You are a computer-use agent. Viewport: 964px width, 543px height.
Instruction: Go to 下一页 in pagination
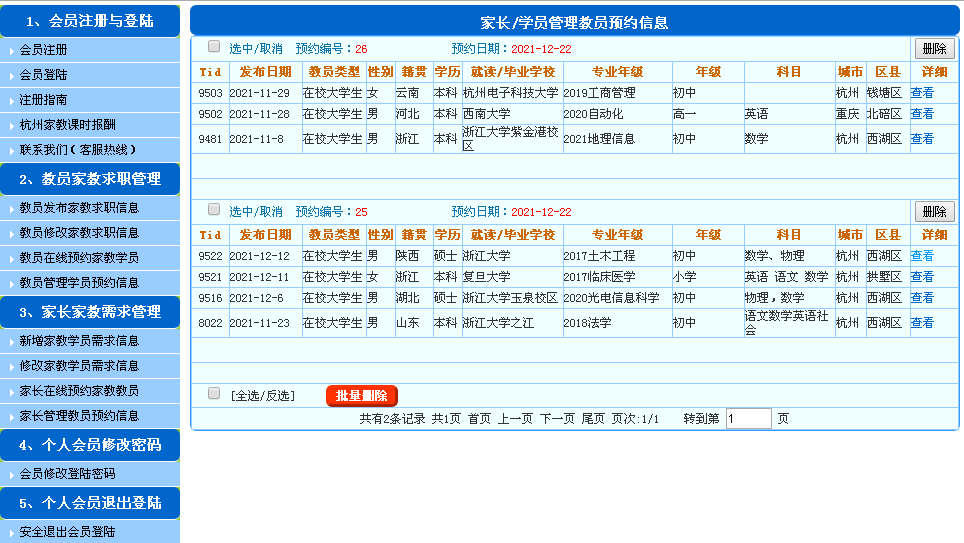pyautogui.click(x=557, y=419)
